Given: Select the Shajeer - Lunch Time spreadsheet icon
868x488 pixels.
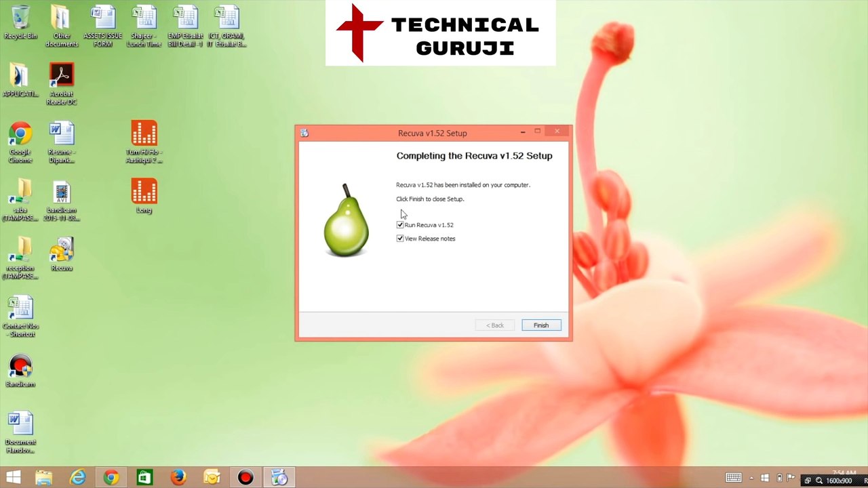Looking at the screenshot, I should [144, 26].
